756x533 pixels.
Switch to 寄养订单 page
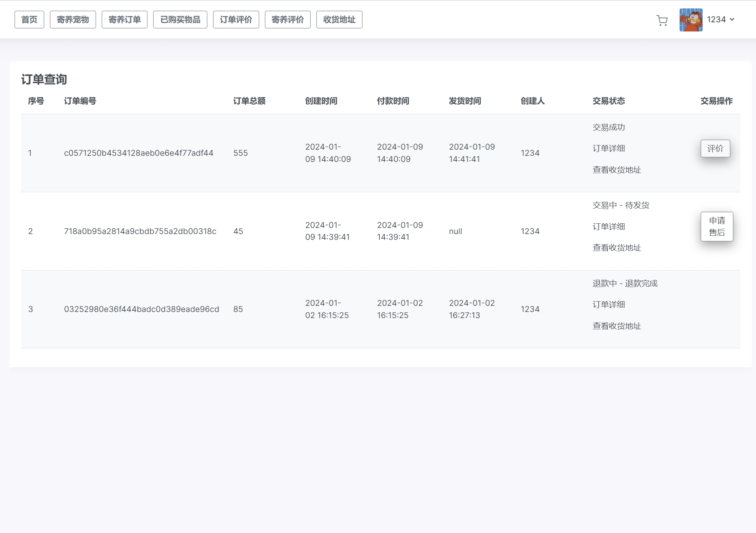pos(124,20)
